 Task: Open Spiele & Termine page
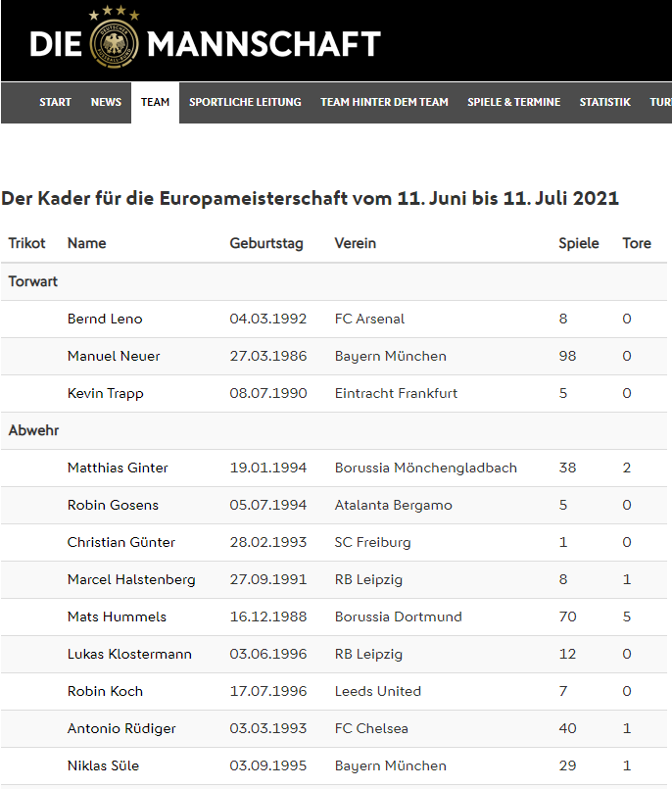point(513,102)
